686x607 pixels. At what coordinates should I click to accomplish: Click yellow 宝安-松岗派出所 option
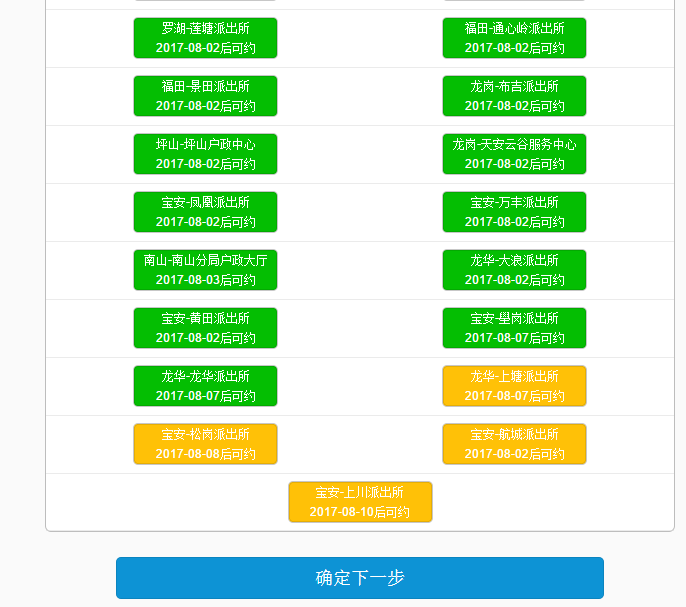[x=205, y=444]
